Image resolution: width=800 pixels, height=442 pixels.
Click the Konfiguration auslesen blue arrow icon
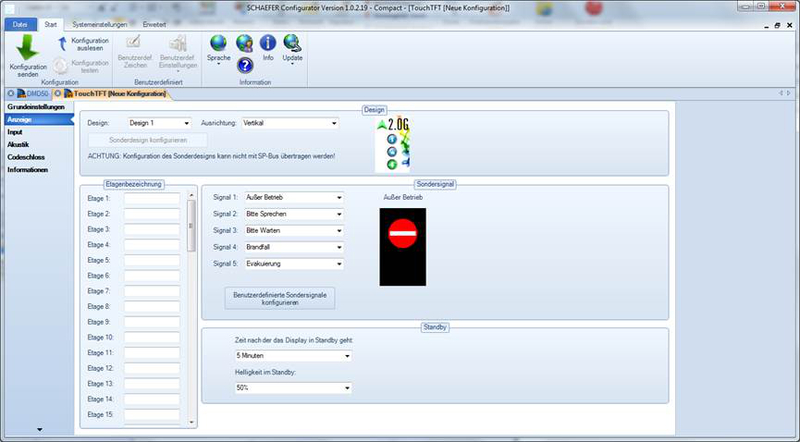tap(62, 44)
